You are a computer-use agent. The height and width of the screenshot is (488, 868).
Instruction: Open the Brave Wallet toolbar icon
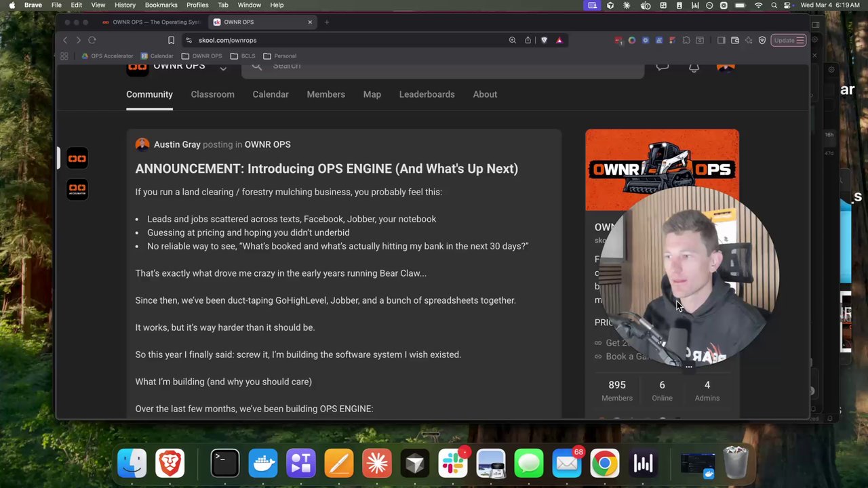735,40
